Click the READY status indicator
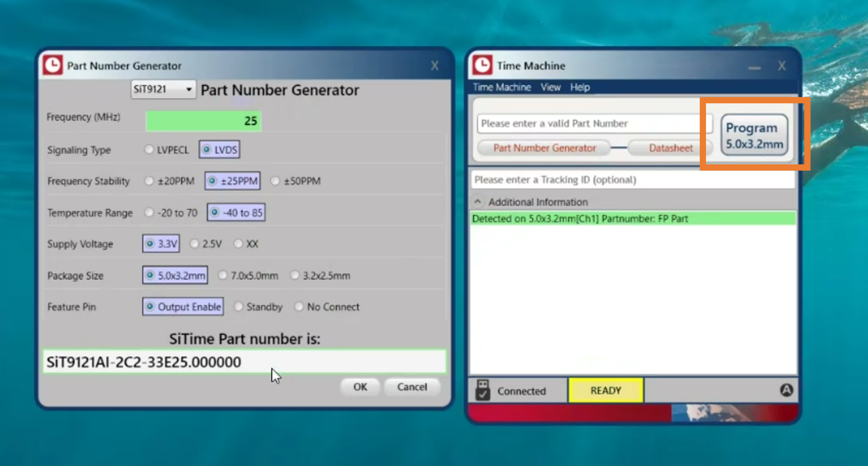 click(605, 390)
